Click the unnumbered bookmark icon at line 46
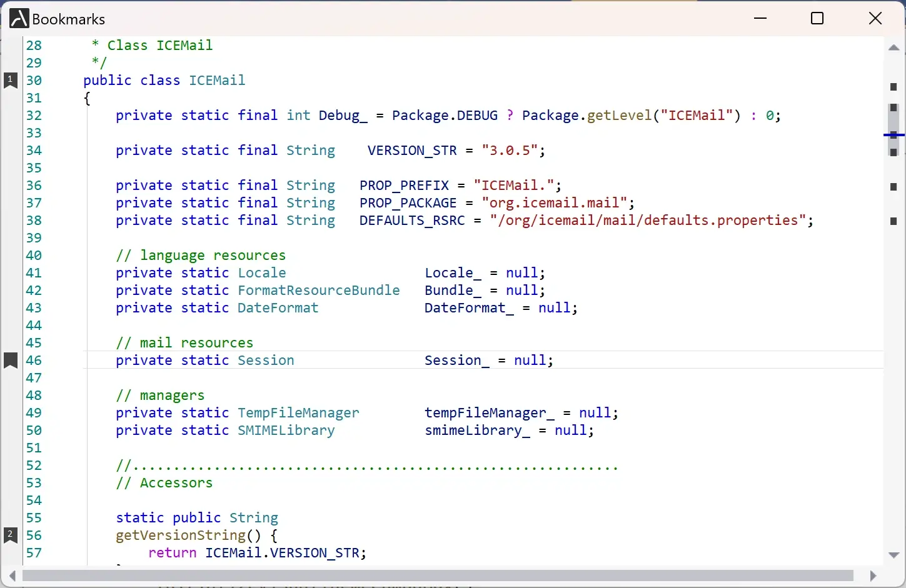This screenshot has height=588, width=906. [11, 361]
